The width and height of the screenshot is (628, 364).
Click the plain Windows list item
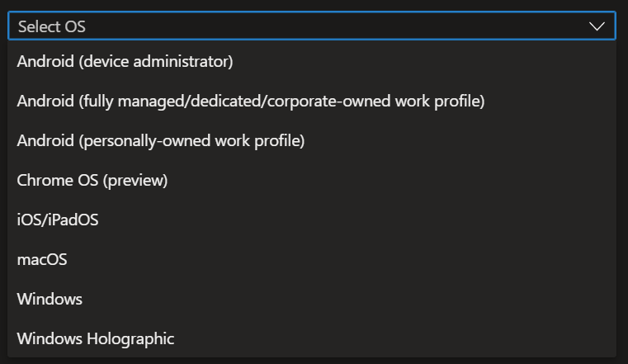pos(50,299)
